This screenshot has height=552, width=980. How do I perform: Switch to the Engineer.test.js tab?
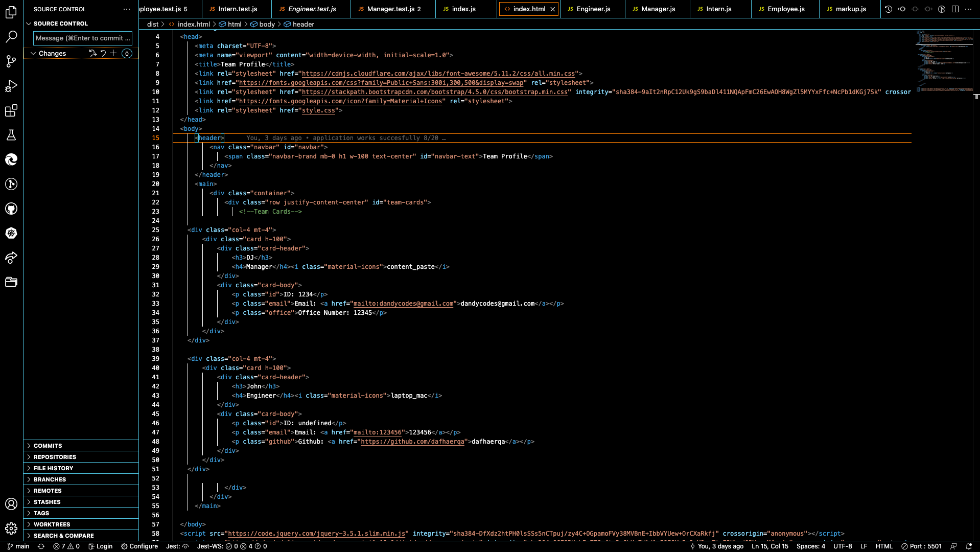click(x=312, y=9)
